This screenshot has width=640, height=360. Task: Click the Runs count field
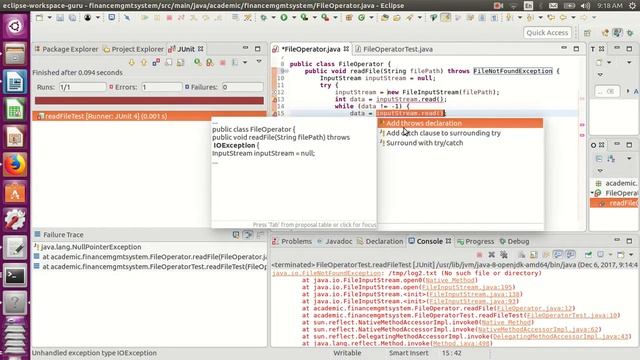(x=82, y=87)
